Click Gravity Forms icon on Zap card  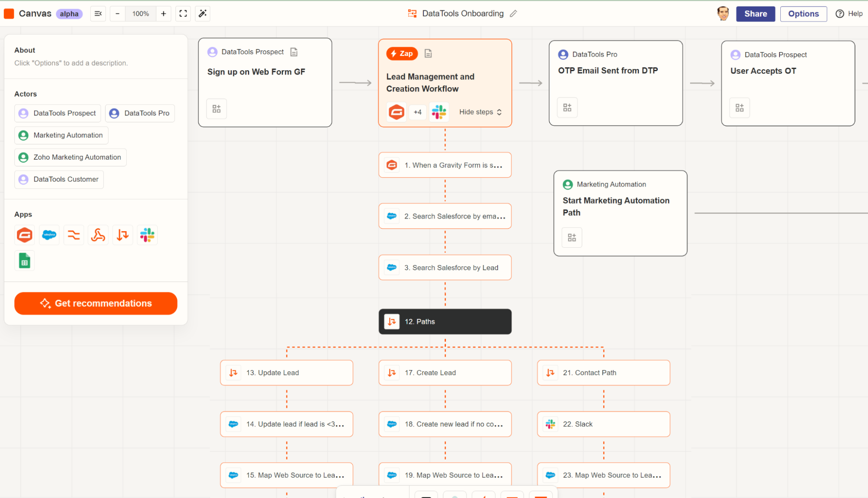(x=396, y=112)
